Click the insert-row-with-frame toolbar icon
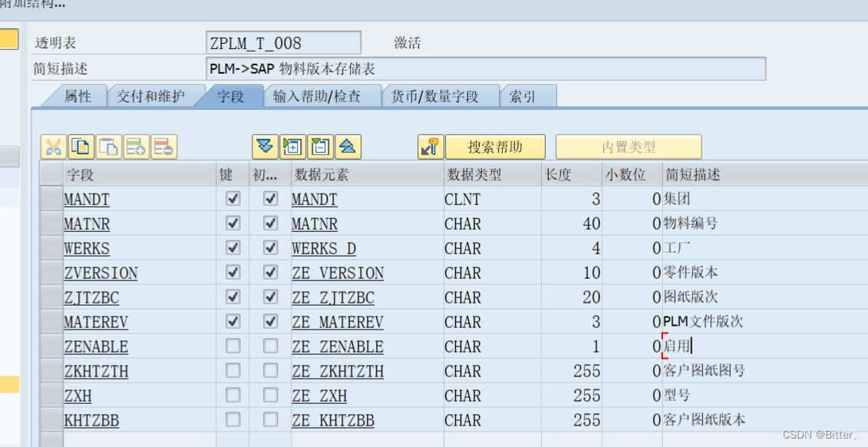Image resolution: width=868 pixels, height=447 pixels. pos(294,146)
